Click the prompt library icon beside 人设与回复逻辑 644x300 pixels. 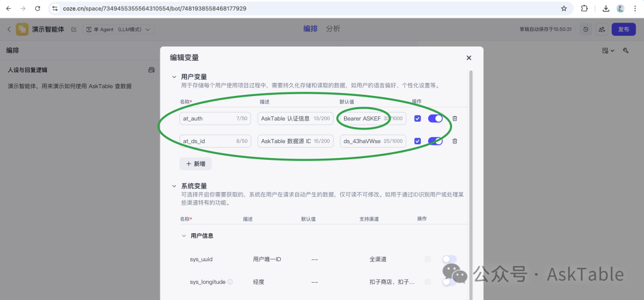tap(151, 70)
